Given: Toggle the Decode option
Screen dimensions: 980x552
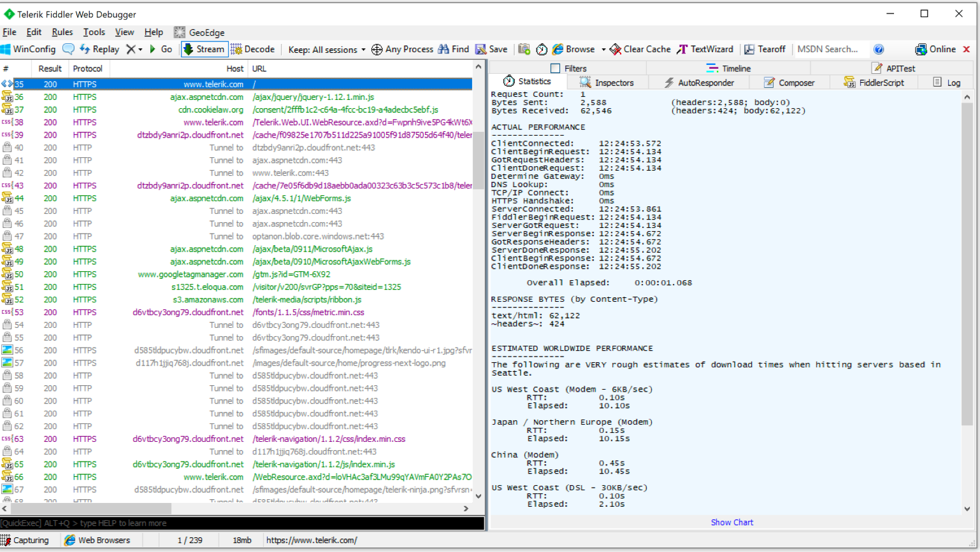Looking at the screenshot, I should pos(253,49).
